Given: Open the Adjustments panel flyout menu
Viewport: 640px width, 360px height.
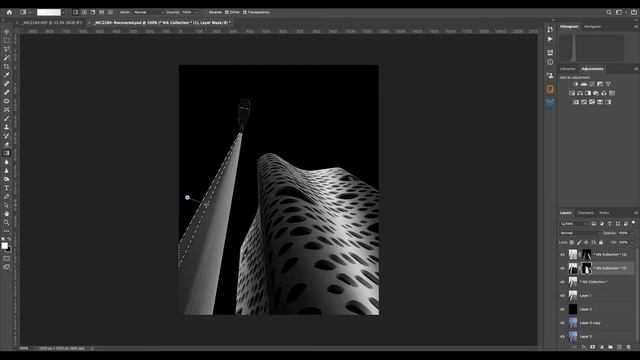Looking at the screenshot, I should click(636, 69).
